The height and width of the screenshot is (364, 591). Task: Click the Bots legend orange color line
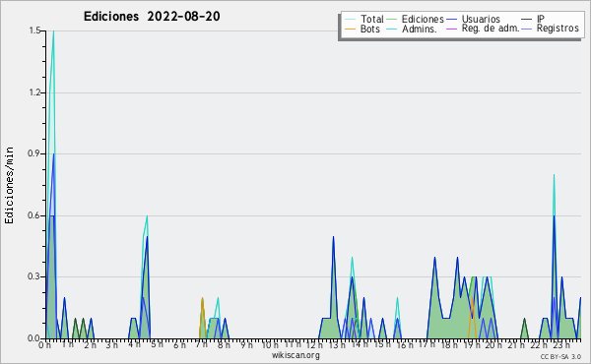[350, 29]
